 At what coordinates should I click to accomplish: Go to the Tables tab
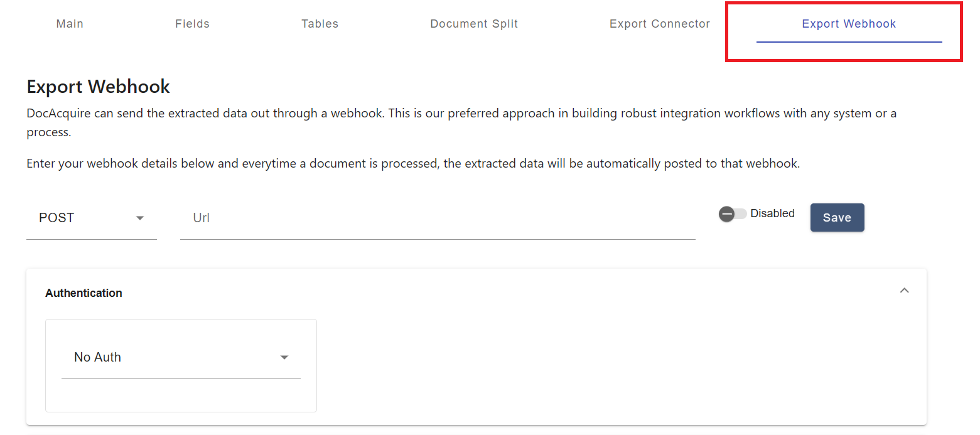coord(320,23)
